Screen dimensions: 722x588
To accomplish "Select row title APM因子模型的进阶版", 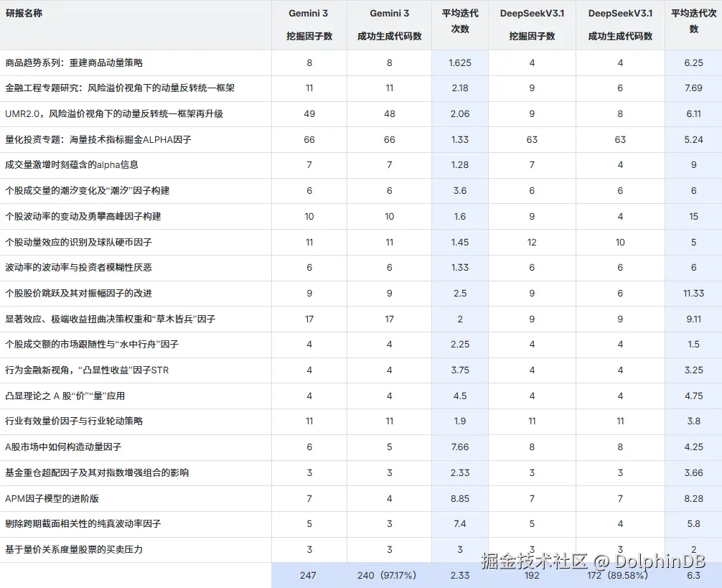I will [52, 499].
